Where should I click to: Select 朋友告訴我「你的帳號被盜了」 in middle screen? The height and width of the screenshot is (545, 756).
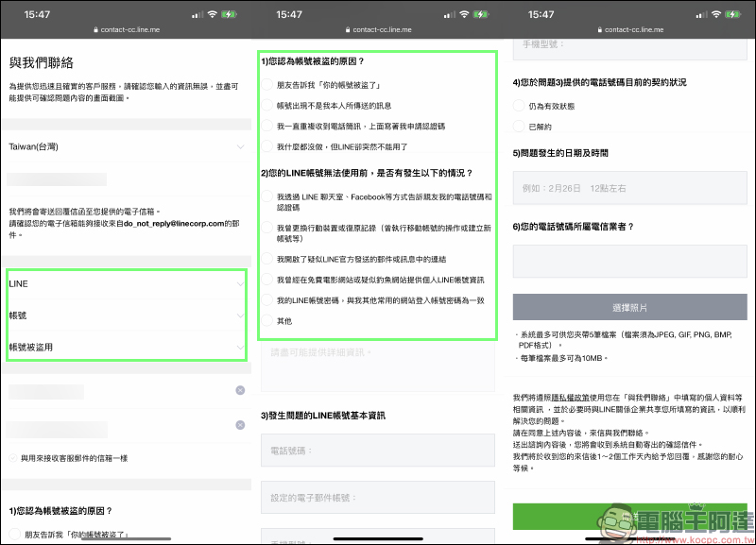pyautogui.click(x=267, y=85)
